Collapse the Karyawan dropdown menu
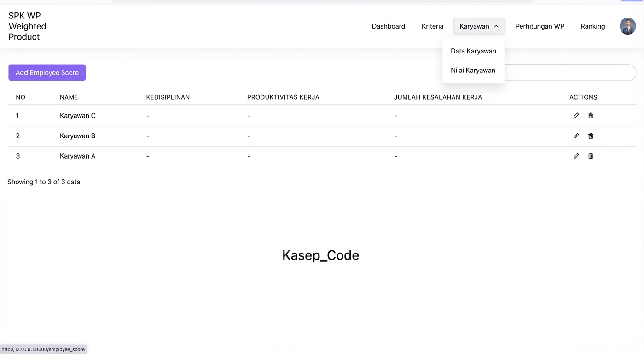The height and width of the screenshot is (354, 644). coord(479,26)
